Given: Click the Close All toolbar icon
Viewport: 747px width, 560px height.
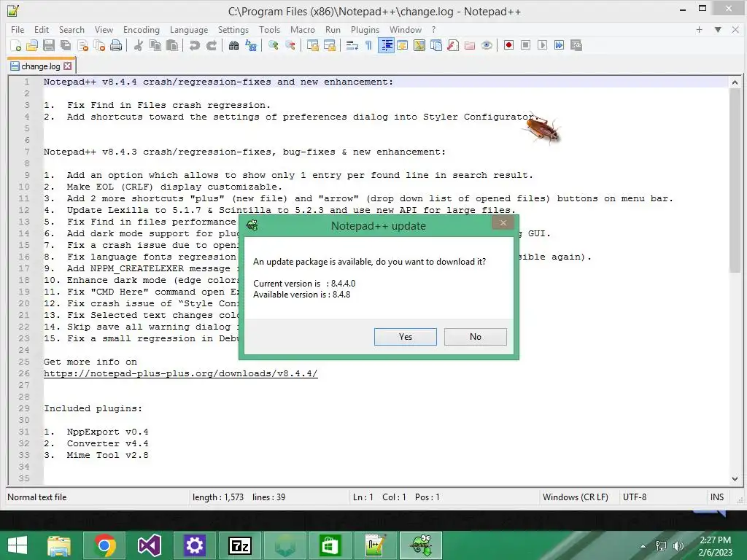Looking at the screenshot, I should (99, 46).
